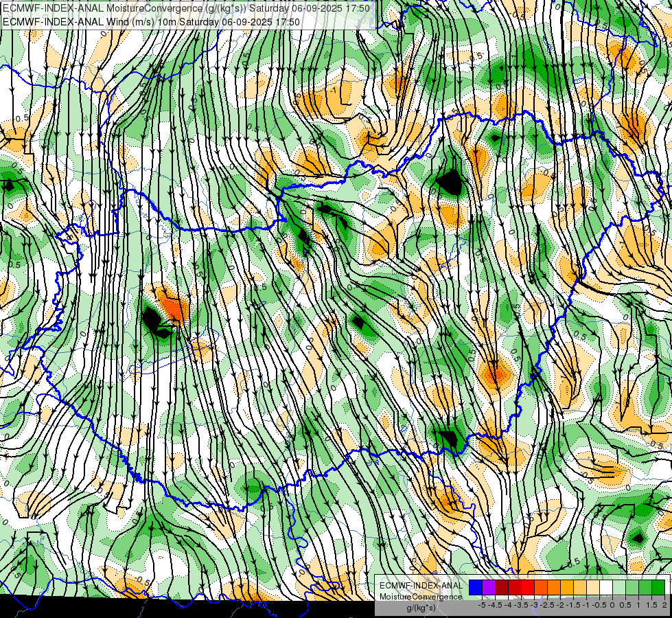Pick palest green swatch 0 to 0.5
Viewport: 672px width, 618px height.
(x=619, y=588)
